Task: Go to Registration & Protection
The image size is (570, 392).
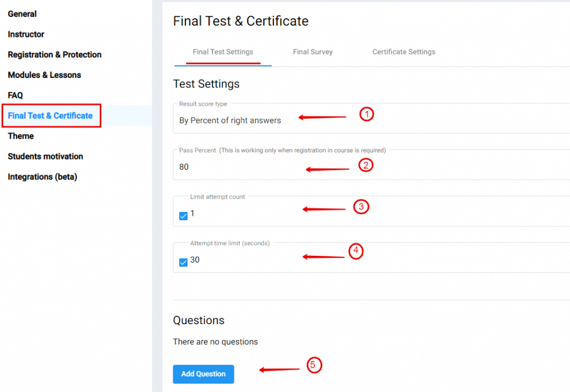Action: pos(55,54)
